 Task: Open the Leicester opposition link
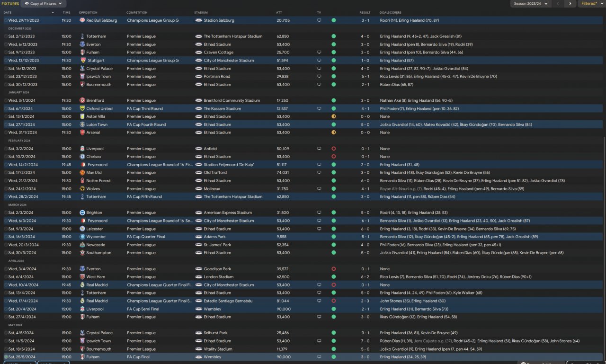(95, 229)
